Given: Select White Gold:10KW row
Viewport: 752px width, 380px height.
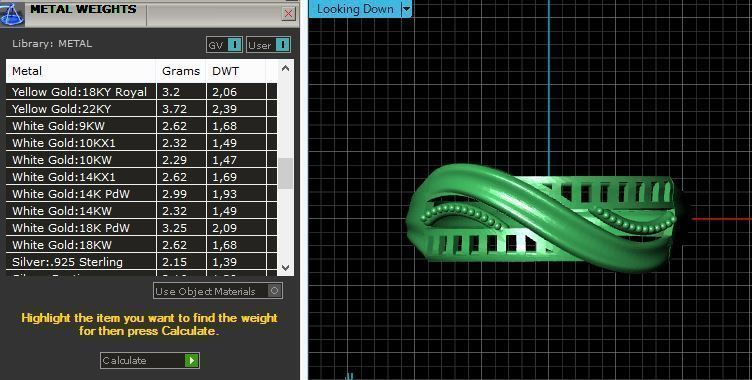Looking at the screenshot, I should (x=141, y=159).
